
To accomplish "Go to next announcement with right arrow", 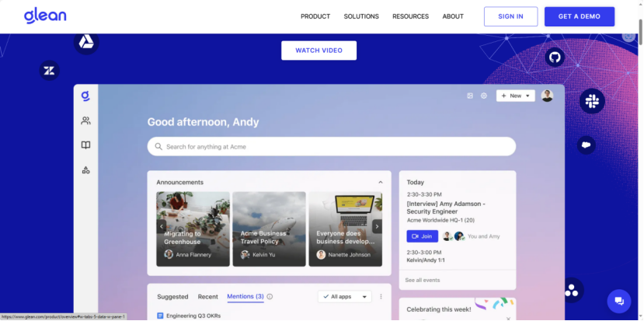I will [x=377, y=226].
